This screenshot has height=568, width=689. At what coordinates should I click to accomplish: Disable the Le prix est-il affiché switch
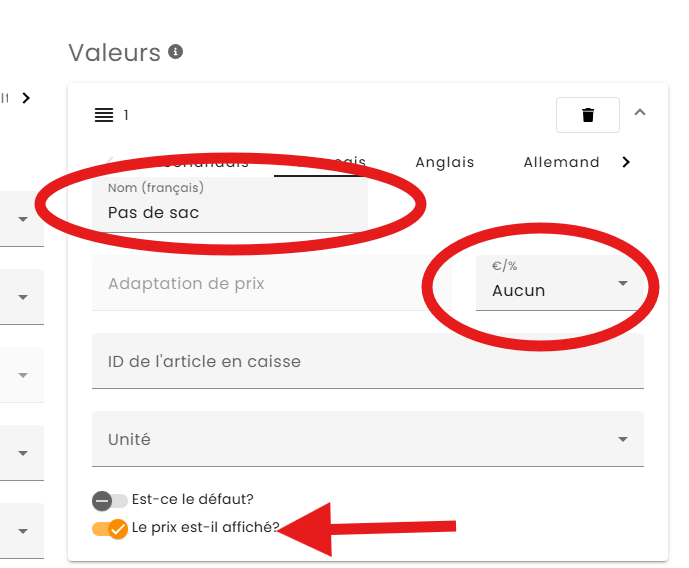click(110, 528)
